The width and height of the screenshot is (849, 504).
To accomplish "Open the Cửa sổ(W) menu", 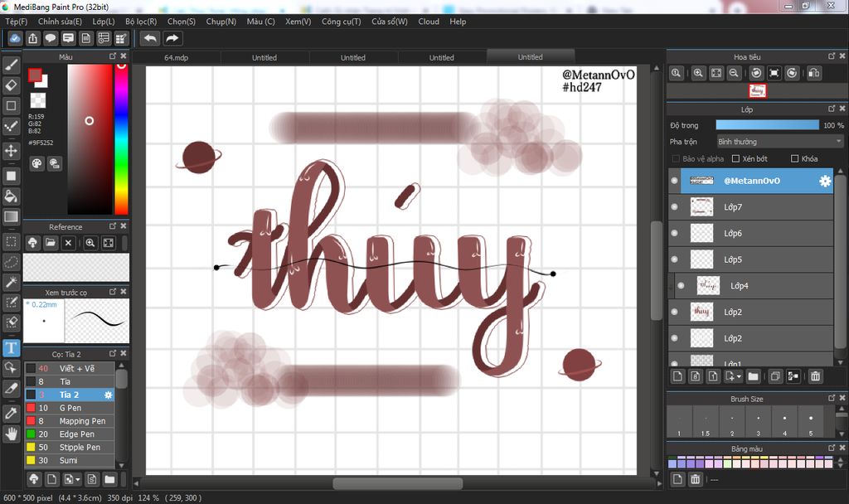I will click(x=390, y=22).
